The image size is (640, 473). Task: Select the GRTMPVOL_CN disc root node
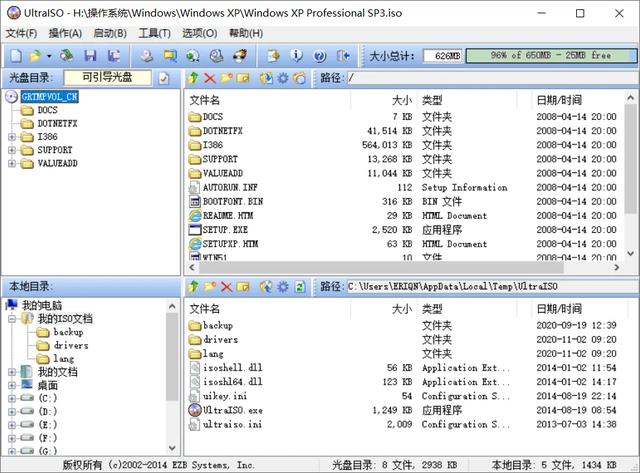click(x=49, y=97)
